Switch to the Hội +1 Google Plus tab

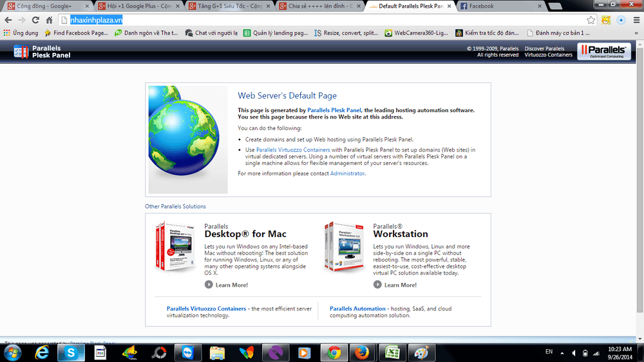coord(140,6)
